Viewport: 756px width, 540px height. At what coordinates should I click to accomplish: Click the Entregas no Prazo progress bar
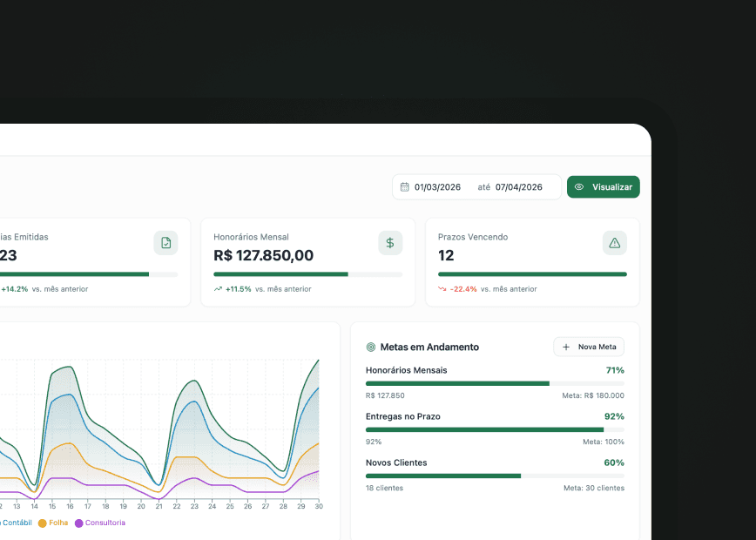[x=496, y=429]
